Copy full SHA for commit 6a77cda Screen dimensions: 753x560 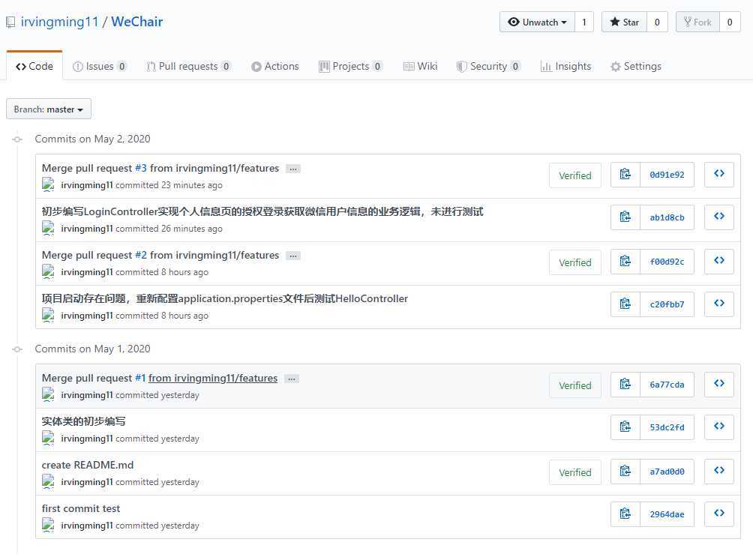click(x=625, y=385)
